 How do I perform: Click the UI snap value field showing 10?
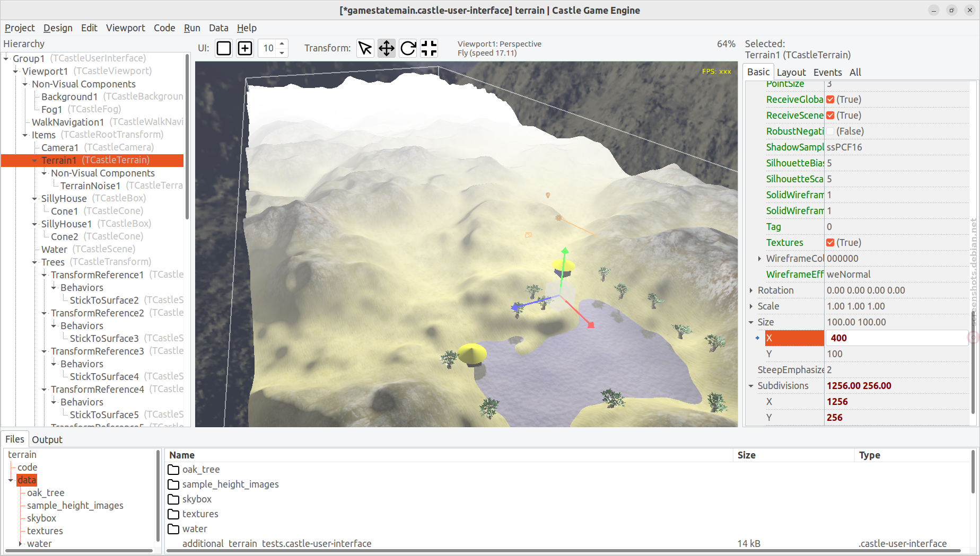268,48
